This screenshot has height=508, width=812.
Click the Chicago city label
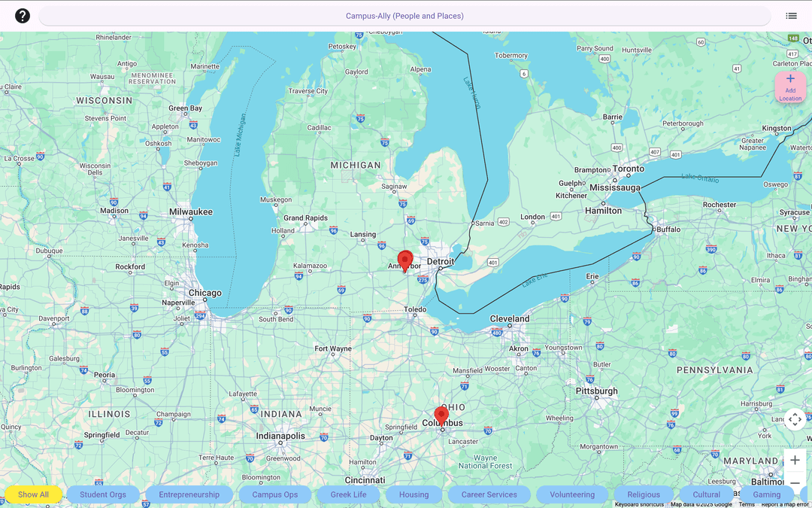[205, 293]
